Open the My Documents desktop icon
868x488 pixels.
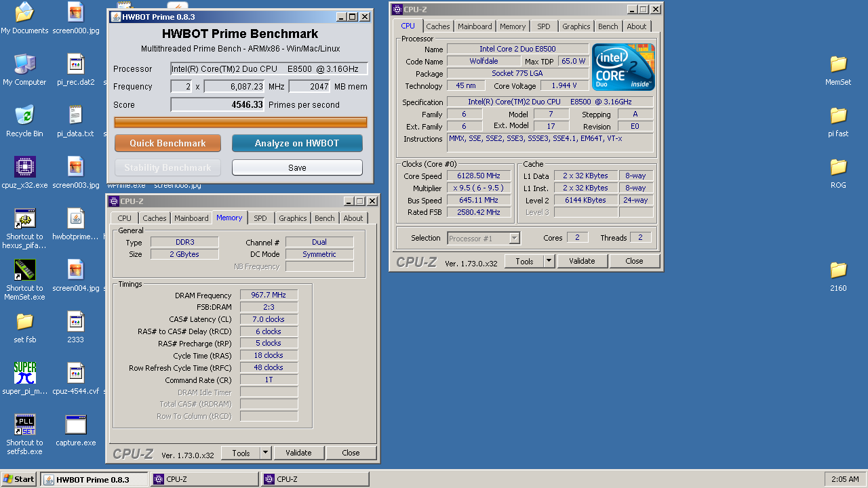24,12
